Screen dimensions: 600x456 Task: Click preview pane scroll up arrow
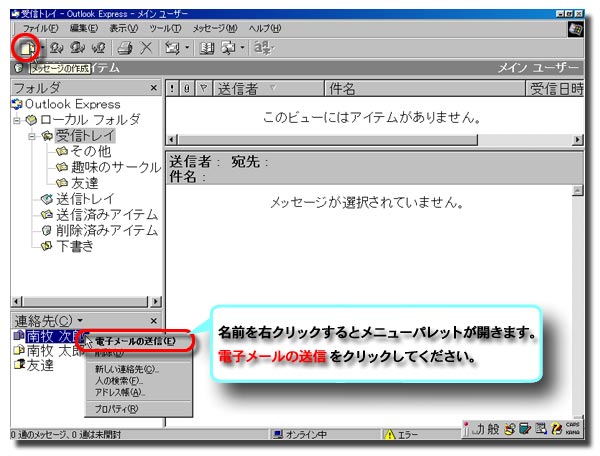(577, 190)
